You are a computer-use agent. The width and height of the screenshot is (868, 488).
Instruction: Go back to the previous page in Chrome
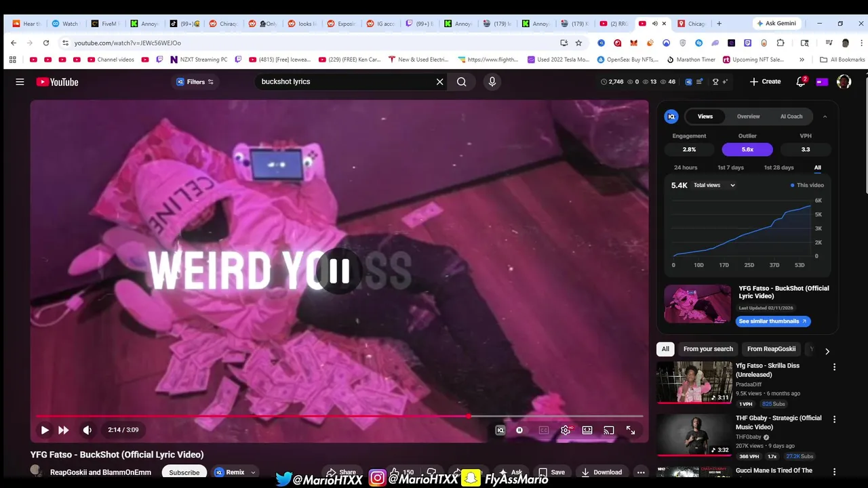14,43
